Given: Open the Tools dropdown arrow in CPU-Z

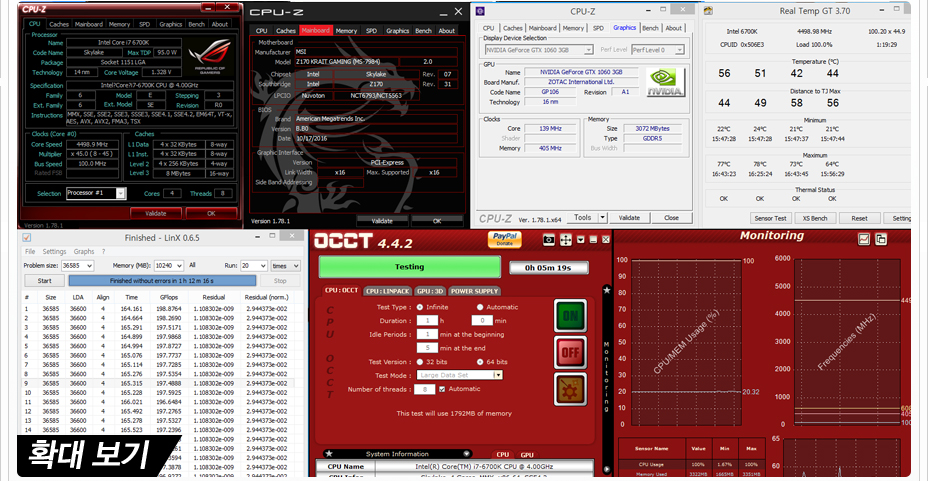Looking at the screenshot, I should click(602, 218).
